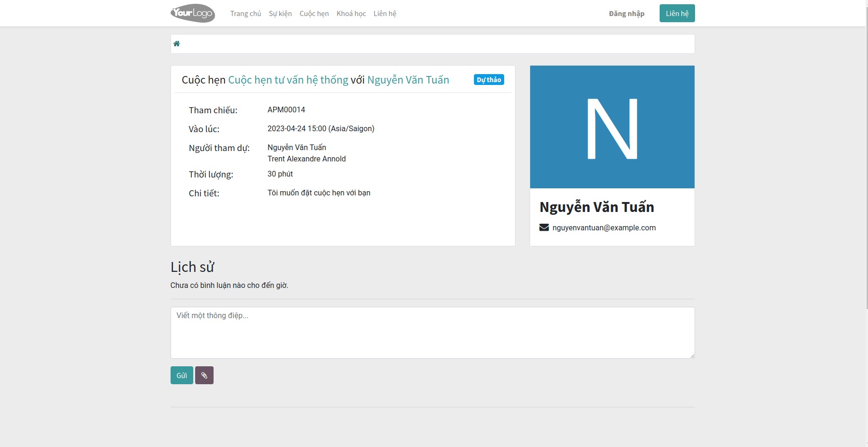Open the Nguyễn Văn Tuấn profile link
Viewport: 868px width, 447px height.
point(408,80)
